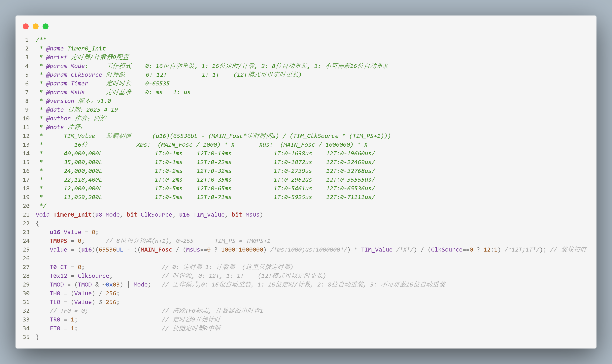Click '1T:0-2962us' in line 17
612x364 pixels.
tap(293, 180)
